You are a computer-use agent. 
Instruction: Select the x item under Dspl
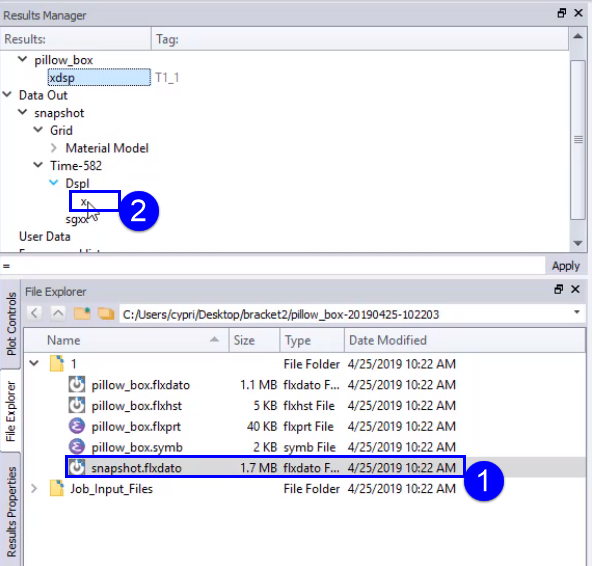84,202
